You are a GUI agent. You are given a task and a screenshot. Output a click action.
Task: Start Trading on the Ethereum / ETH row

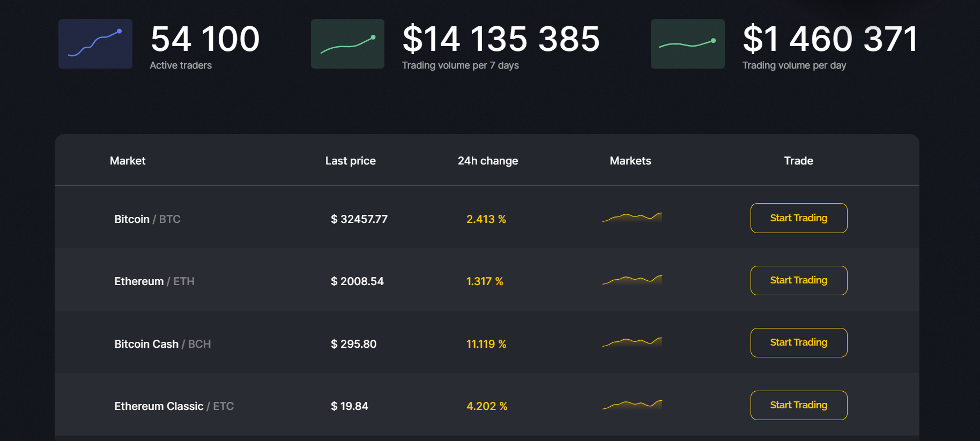coord(799,280)
